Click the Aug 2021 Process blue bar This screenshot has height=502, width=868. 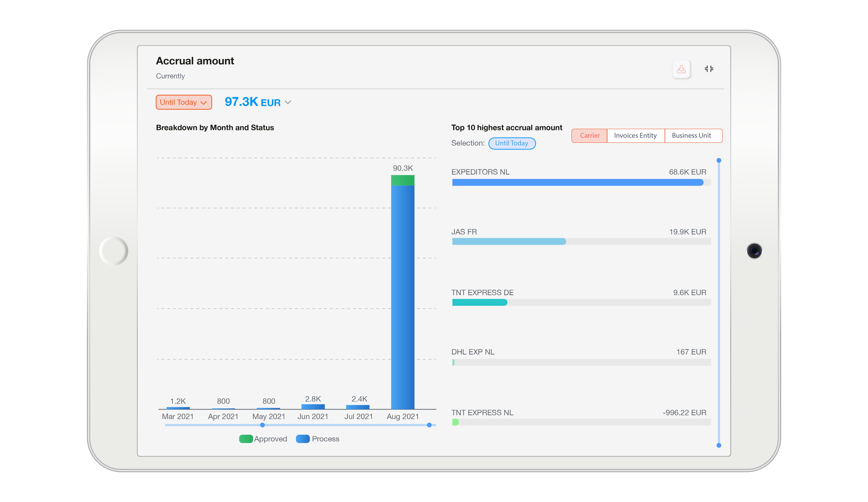click(403, 296)
